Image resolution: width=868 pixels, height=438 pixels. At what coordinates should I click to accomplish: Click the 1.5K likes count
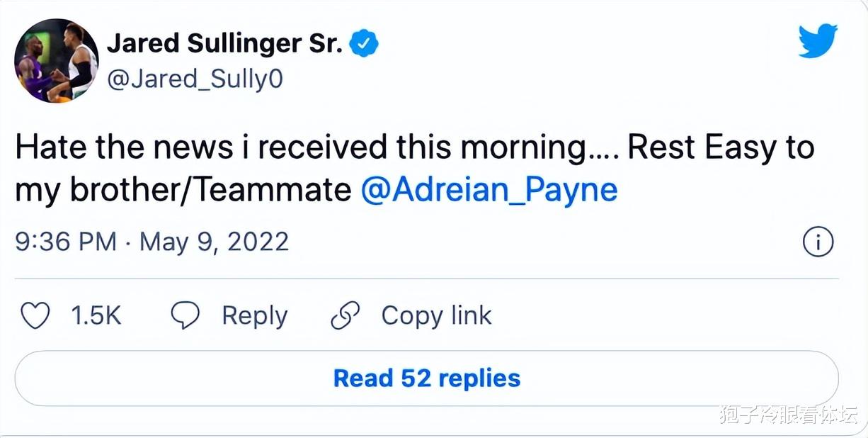point(96,315)
